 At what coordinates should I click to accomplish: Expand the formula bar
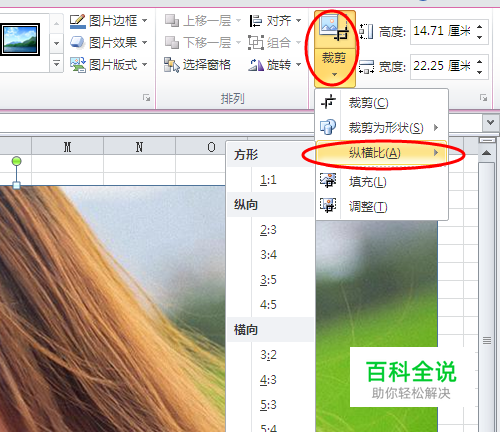(x=490, y=123)
